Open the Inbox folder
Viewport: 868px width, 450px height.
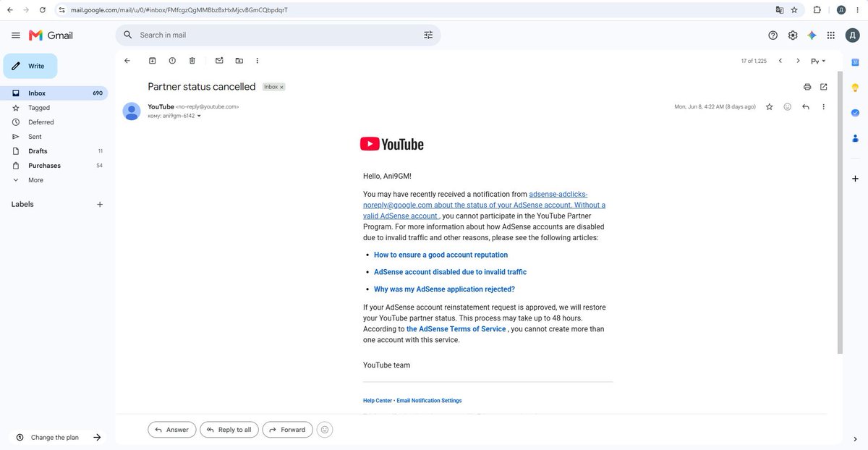coord(56,93)
